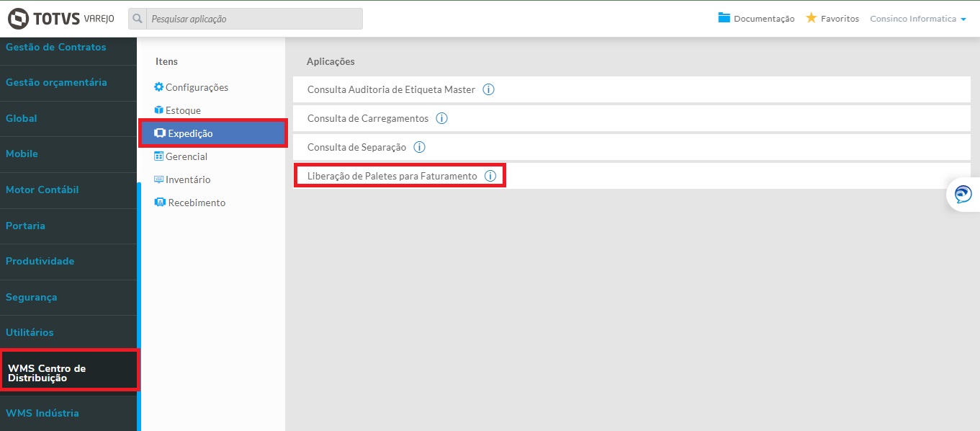This screenshot has width=980, height=431.
Task: Show info for Consulta de Carregamentos
Action: click(442, 118)
